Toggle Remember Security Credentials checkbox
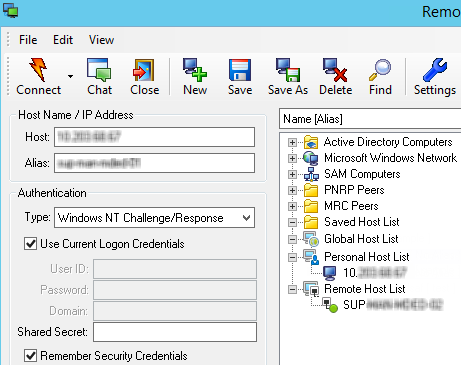This screenshot has height=365, width=461. tap(30, 356)
